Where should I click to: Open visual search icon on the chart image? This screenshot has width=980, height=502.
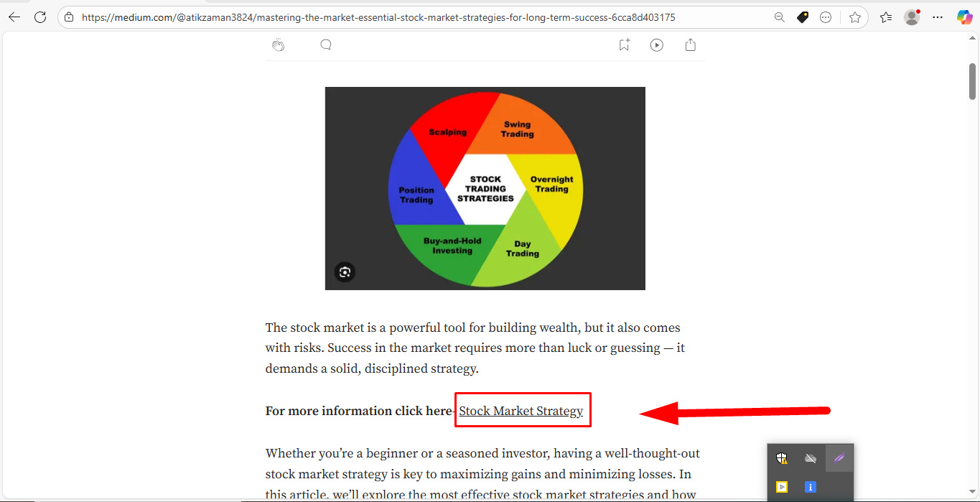coord(345,271)
